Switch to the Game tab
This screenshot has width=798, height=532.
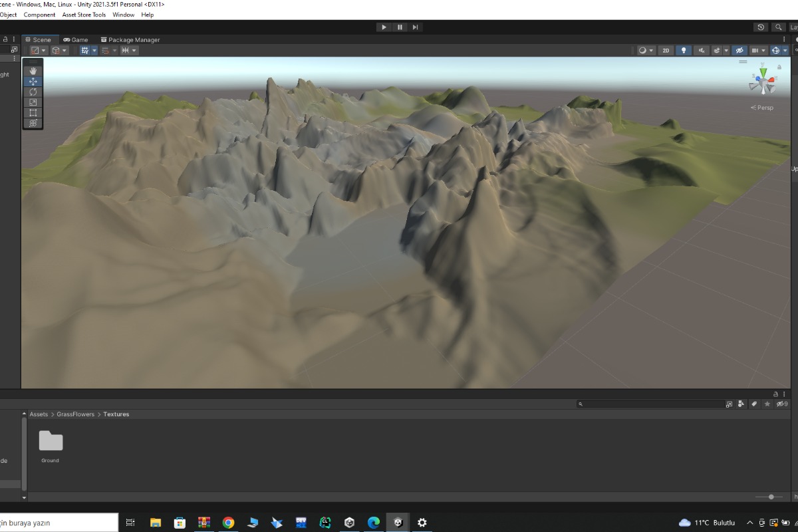coord(76,40)
